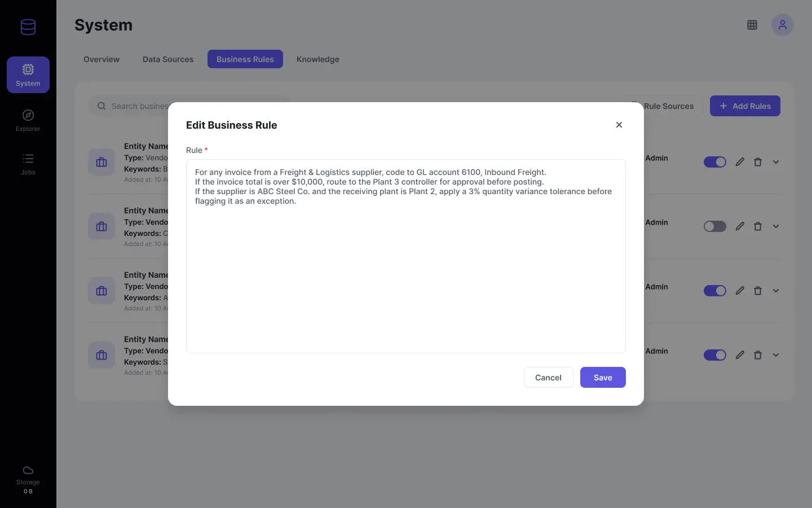
Task: Click inside the Rule text area
Action: (x=406, y=256)
